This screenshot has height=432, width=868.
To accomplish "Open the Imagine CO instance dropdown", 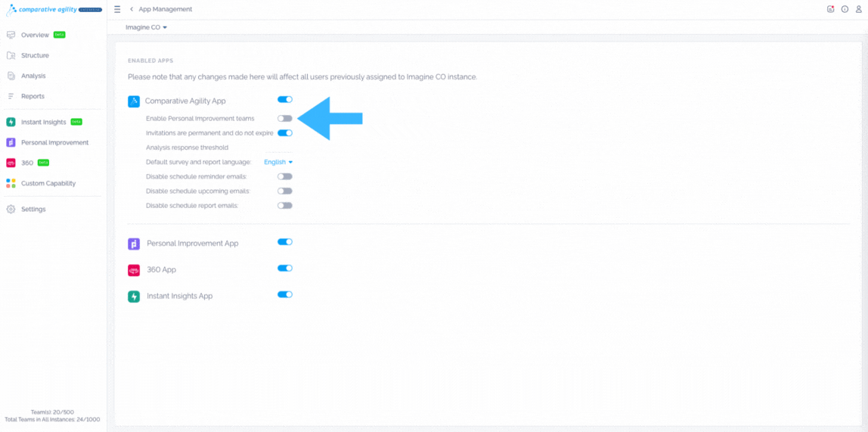I will [x=147, y=27].
